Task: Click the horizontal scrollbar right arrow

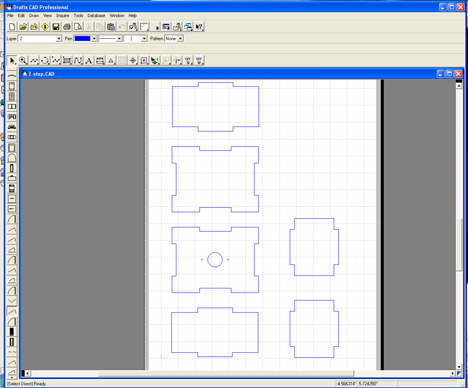Action: pos(453,373)
